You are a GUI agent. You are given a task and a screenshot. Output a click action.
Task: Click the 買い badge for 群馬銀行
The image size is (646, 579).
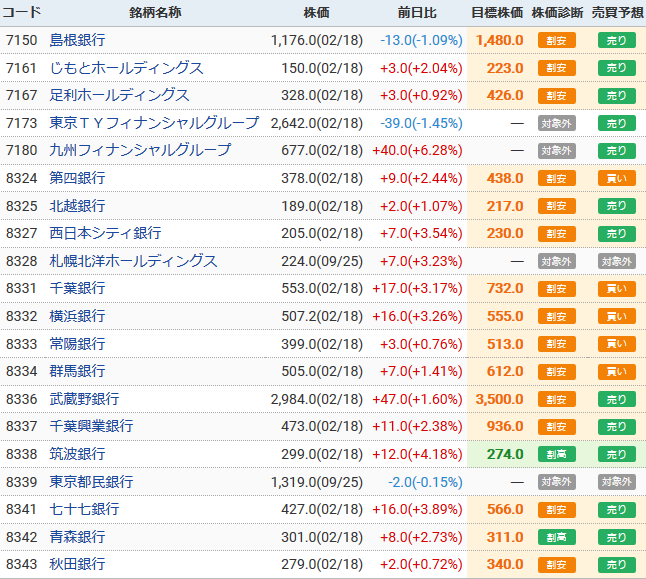[617, 372]
